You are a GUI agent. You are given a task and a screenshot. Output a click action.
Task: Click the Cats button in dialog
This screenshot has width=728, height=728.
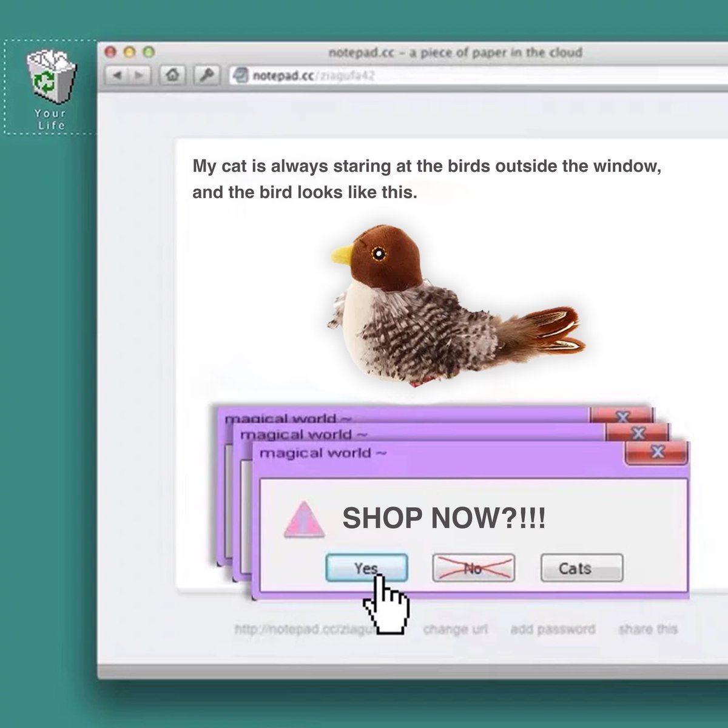click(582, 568)
